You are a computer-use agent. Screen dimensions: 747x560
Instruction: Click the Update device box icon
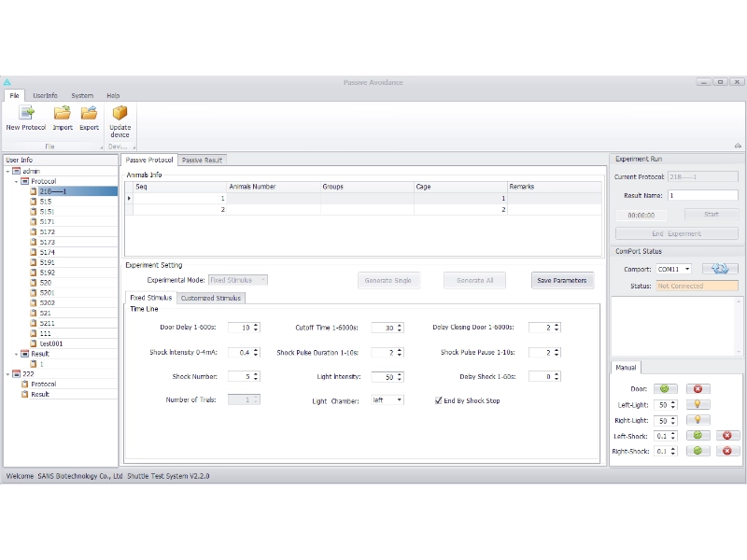pos(120,114)
